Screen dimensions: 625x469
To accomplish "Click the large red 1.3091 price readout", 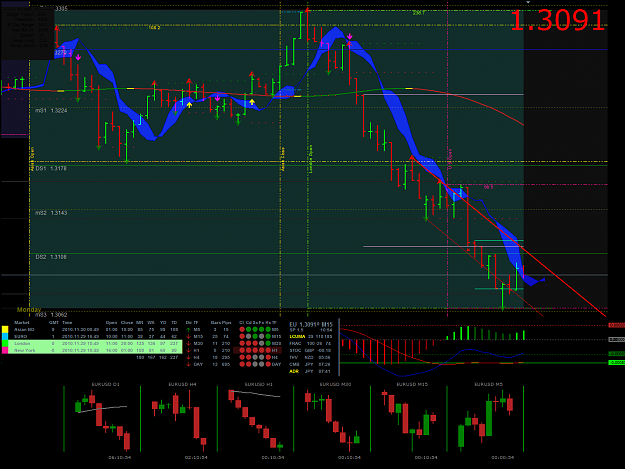I will pyautogui.click(x=557, y=20).
